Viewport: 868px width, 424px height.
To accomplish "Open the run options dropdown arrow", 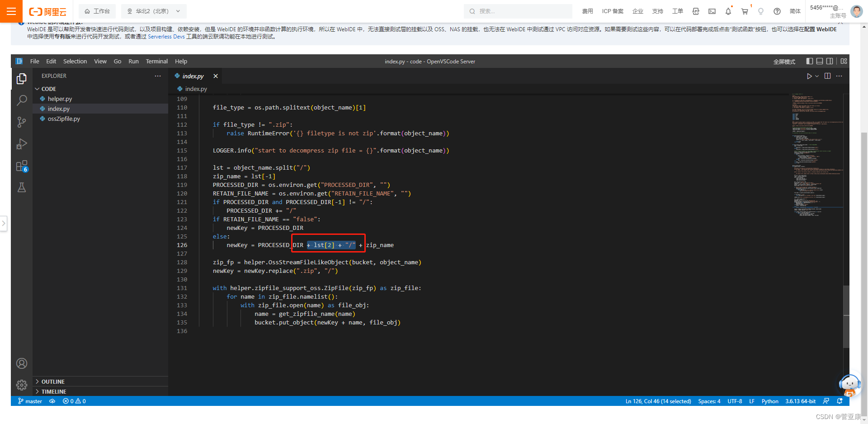I will click(x=817, y=76).
